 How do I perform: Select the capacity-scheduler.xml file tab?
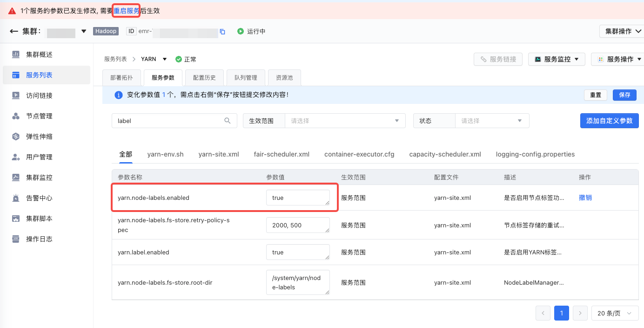click(445, 154)
